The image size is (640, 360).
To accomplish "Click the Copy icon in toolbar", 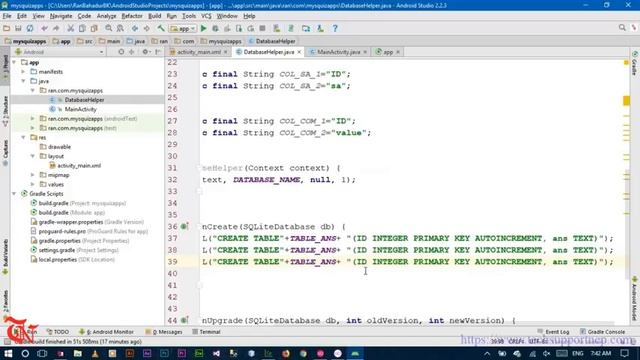I will tap(82, 28).
